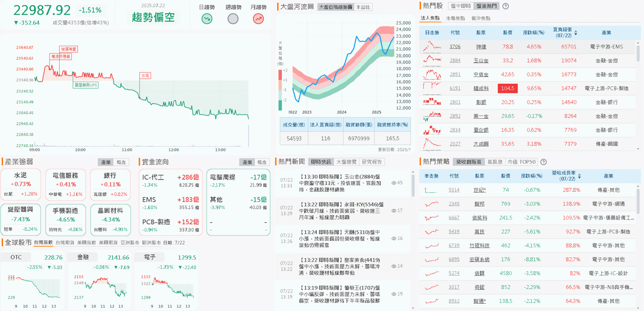This screenshot has width=644, height=311.
Task: Click view-count eye icon on 葡萄王 news
Action: 394,294
